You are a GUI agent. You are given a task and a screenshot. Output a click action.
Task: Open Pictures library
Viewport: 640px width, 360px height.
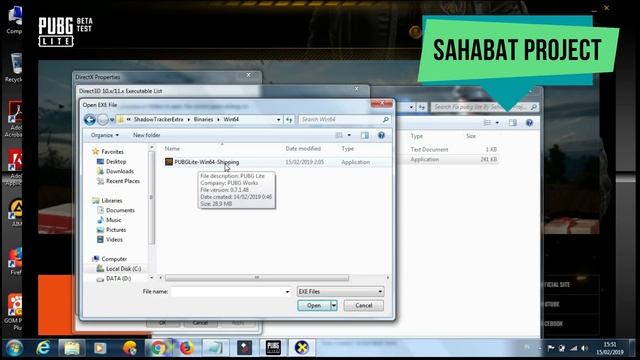point(116,230)
